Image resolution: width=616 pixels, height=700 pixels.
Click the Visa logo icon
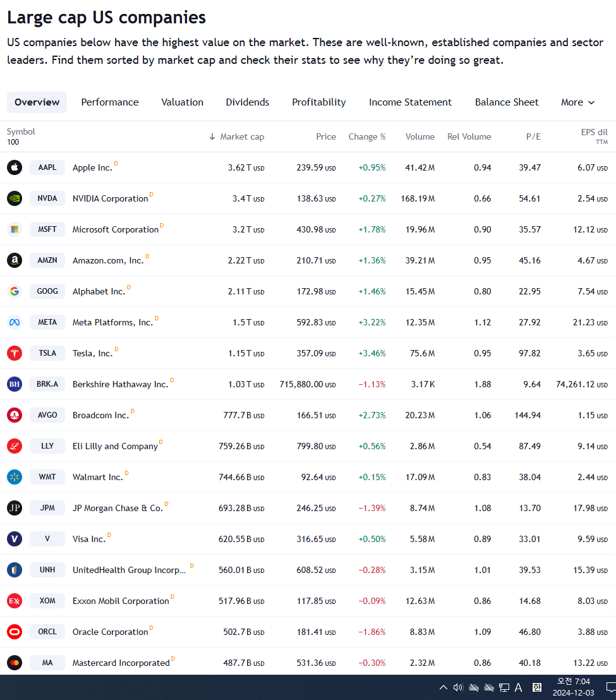pos(15,539)
